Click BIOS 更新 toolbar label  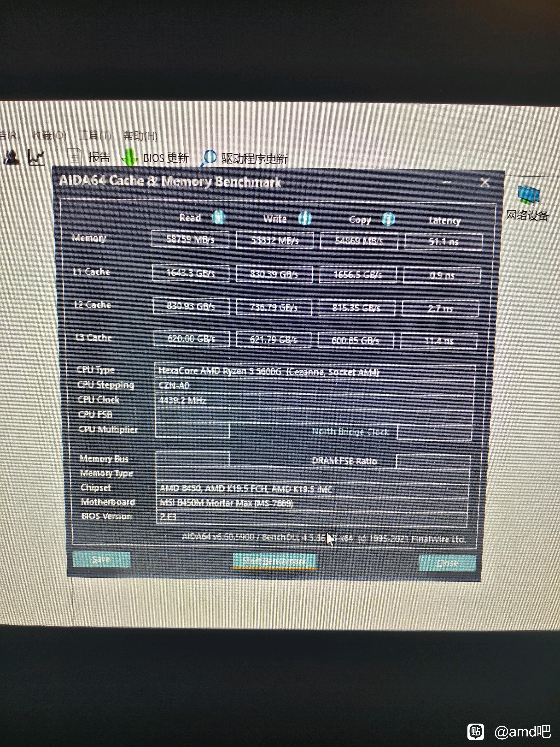pyautogui.click(x=166, y=158)
